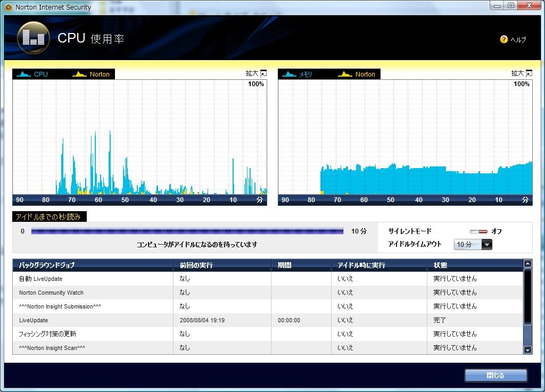545x392 pixels.
Task: Click the ヘルプ text link
Action: click(x=518, y=39)
